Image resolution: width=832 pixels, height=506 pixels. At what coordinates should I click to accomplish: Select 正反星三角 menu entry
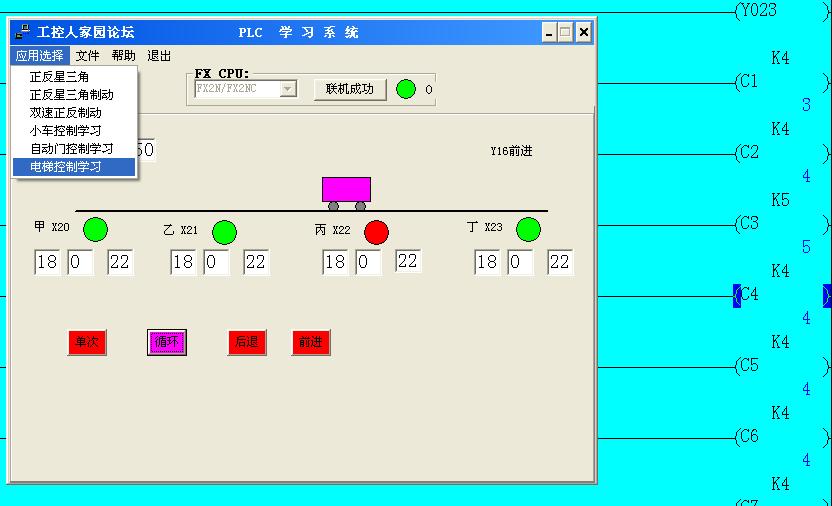click(57, 77)
